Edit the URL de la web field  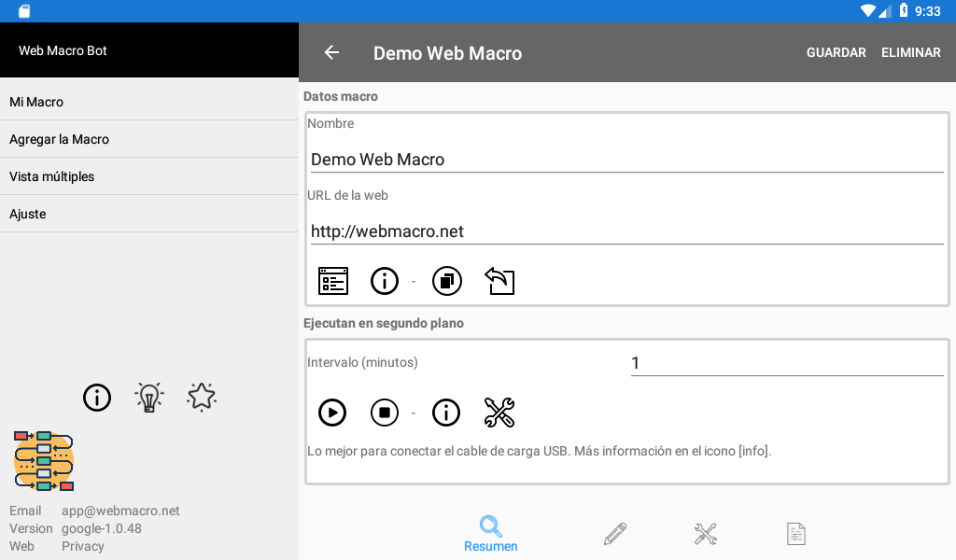pos(626,231)
